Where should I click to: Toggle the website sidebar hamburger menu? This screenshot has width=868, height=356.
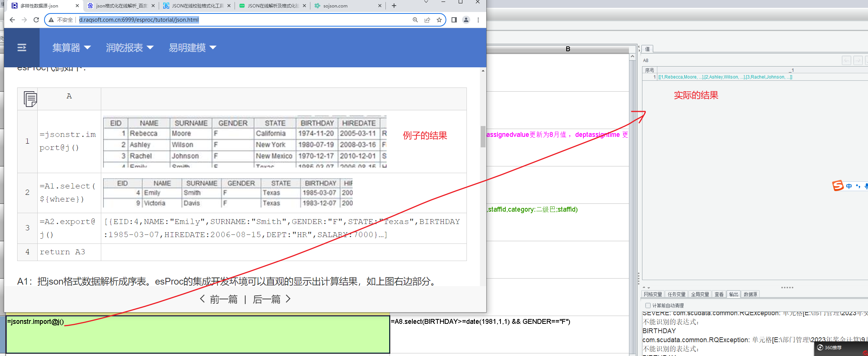[22, 47]
